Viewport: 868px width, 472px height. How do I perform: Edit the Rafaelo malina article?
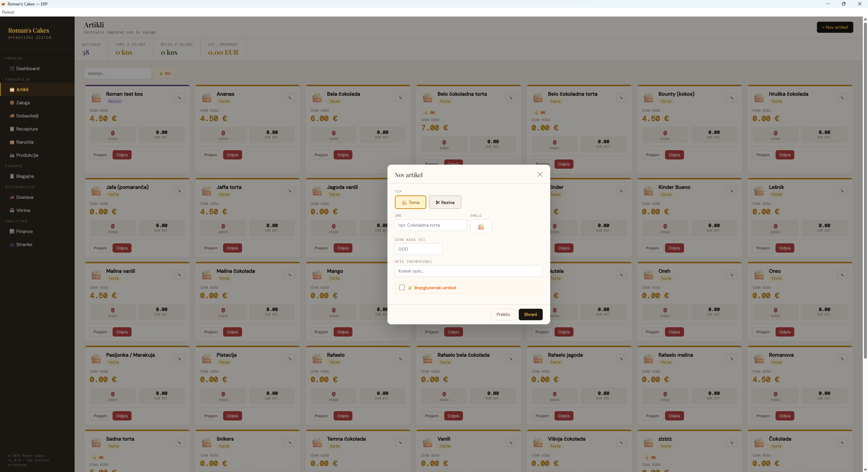732,359
